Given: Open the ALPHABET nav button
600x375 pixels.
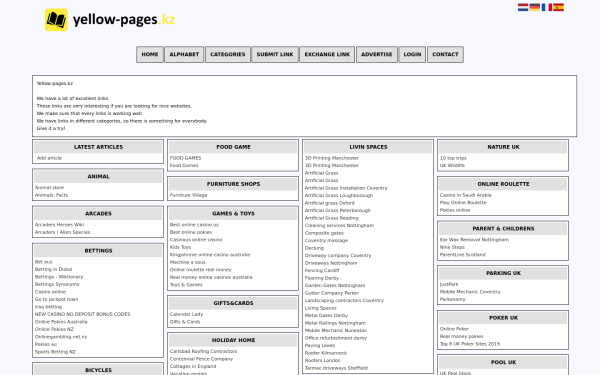Looking at the screenshot, I should pyautogui.click(x=184, y=54).
